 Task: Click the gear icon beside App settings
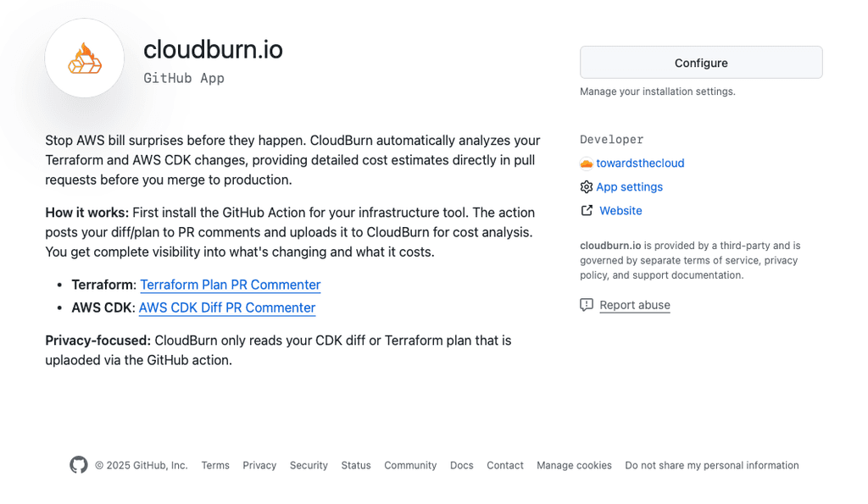(586, 186)
